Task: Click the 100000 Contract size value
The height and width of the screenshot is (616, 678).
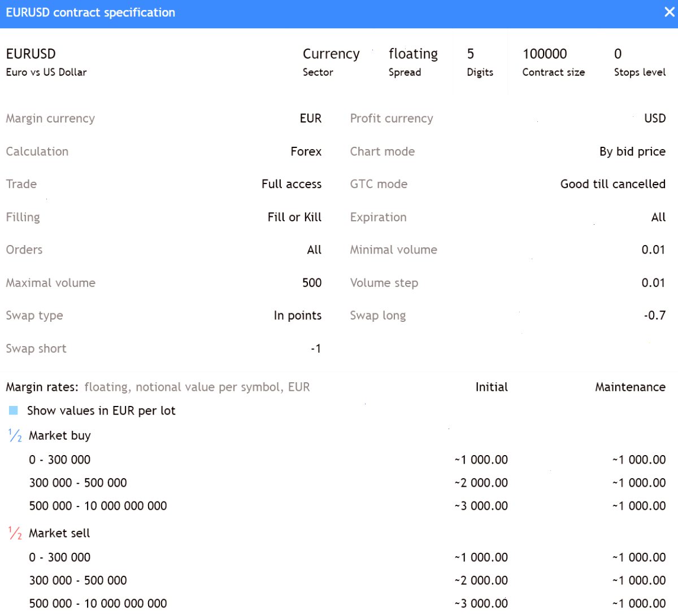Action: pyautogui.click(x=545, y=54)
